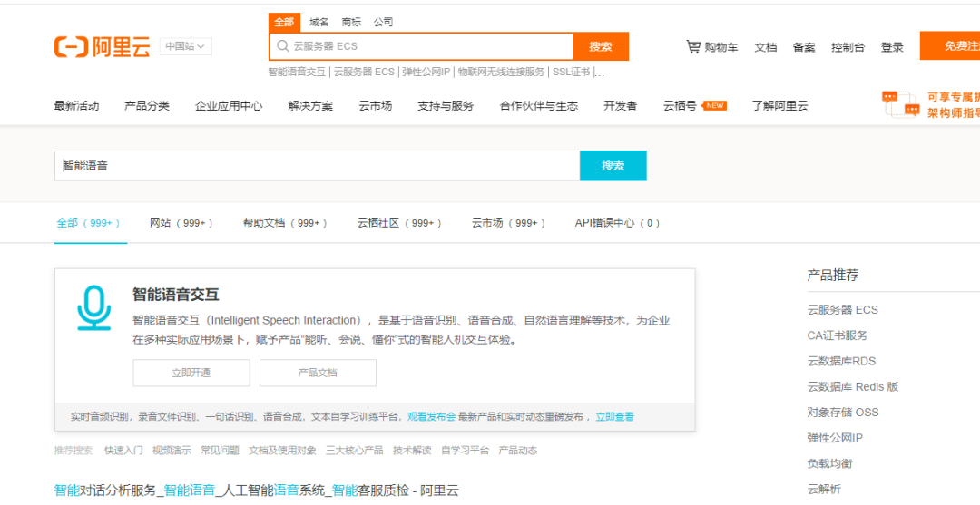Click the SSL证书 hot search link
Image resolution: width=980 pixels, height=505 pixels.
[572, 72]
